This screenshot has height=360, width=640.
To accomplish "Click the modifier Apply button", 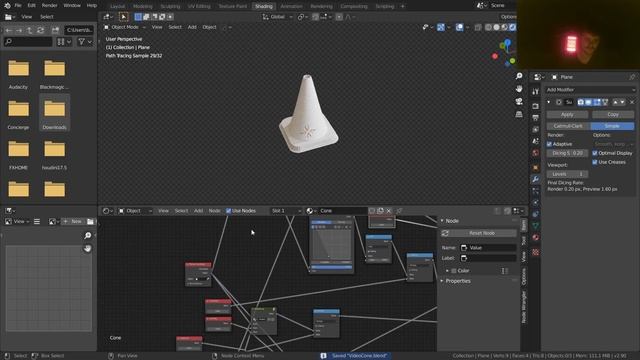I will pos(567,115).
